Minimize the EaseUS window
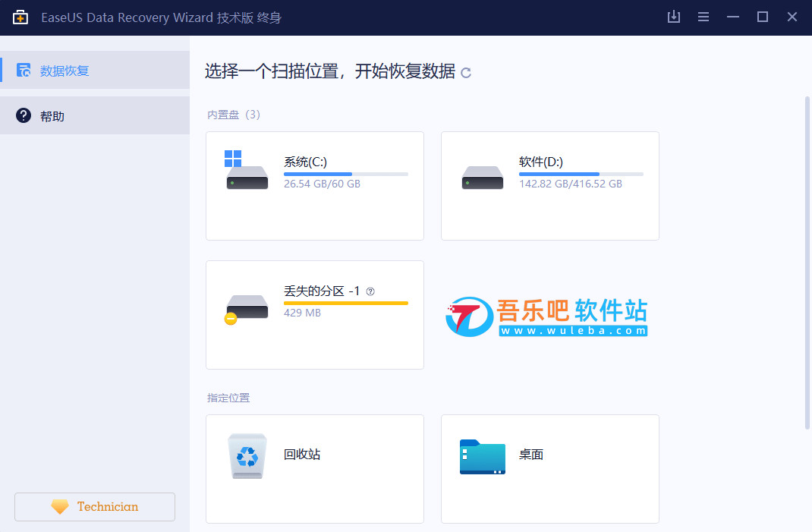812x532 pixels. [x=733, y=17]
